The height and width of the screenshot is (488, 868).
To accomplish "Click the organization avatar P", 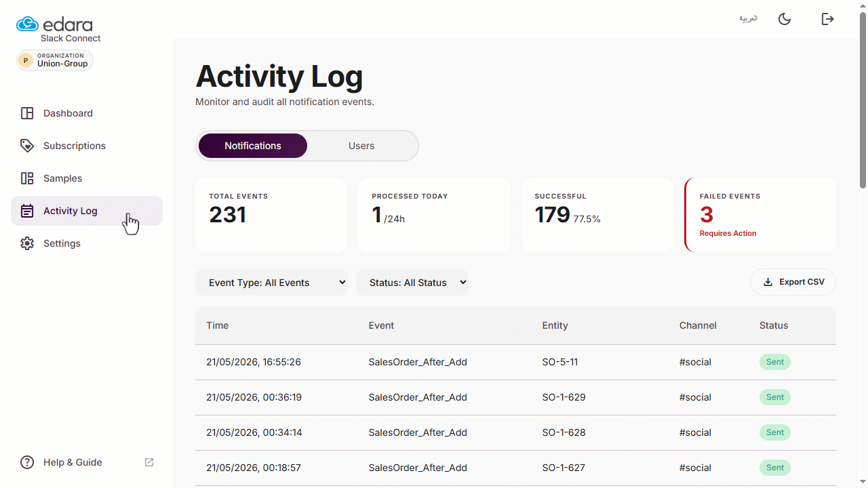I will coord(26,60).
